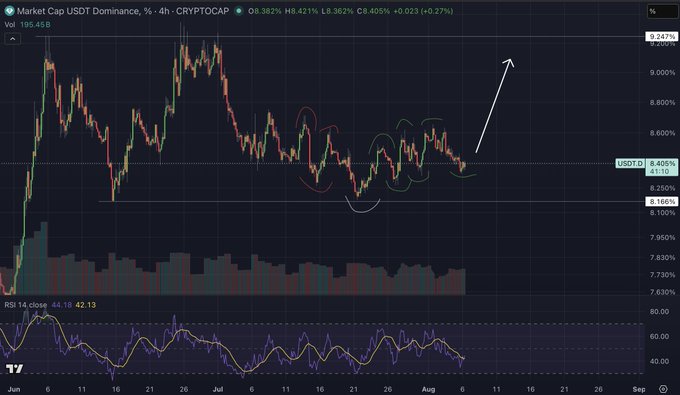This screenshot has width=680, height=395.
Task: Click the Jul label on the time axis
Action: pyautogui.click(x=217, y=389)
